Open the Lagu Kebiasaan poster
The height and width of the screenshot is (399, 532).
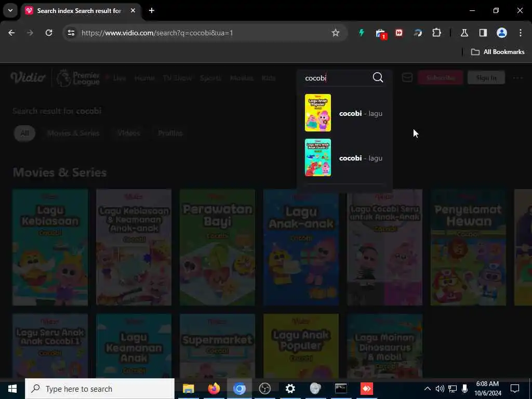click(50, 247)
